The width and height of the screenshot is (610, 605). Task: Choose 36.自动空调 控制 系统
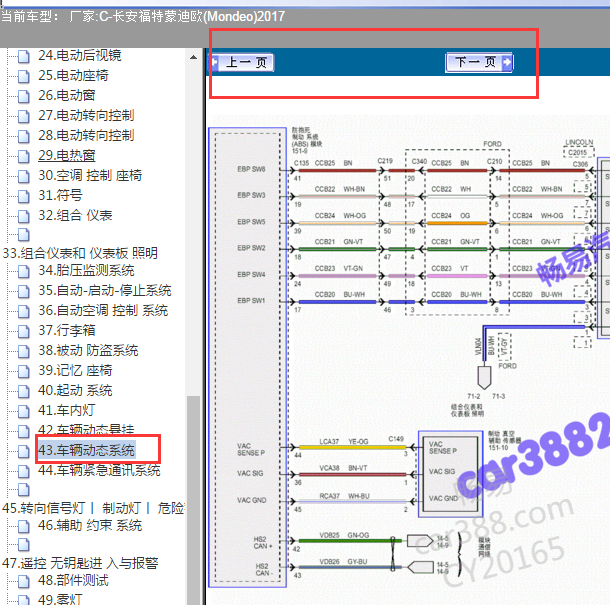pyautogui.click(x=103, y=310)
